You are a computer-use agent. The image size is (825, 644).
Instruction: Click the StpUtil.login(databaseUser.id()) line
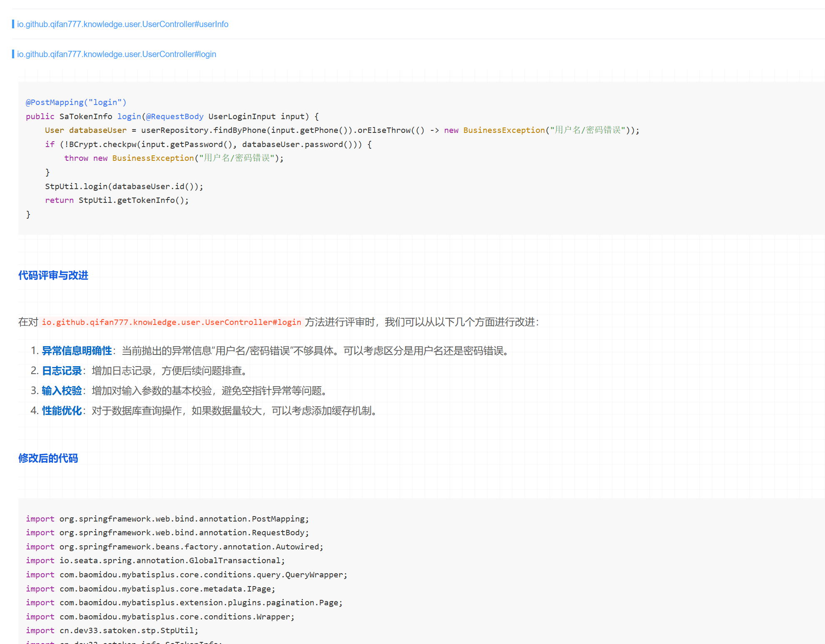click(124, 187)
